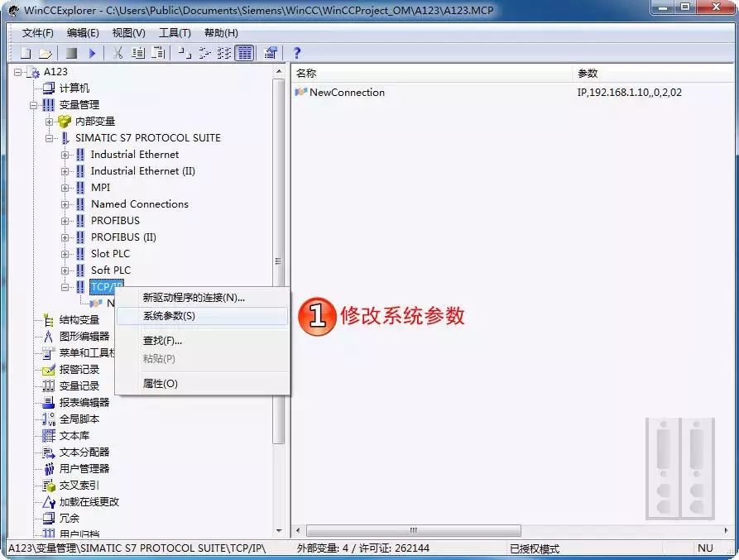Click the 用户管理器 people icon
Screen dimensions: 739x560
coord(49,469)
